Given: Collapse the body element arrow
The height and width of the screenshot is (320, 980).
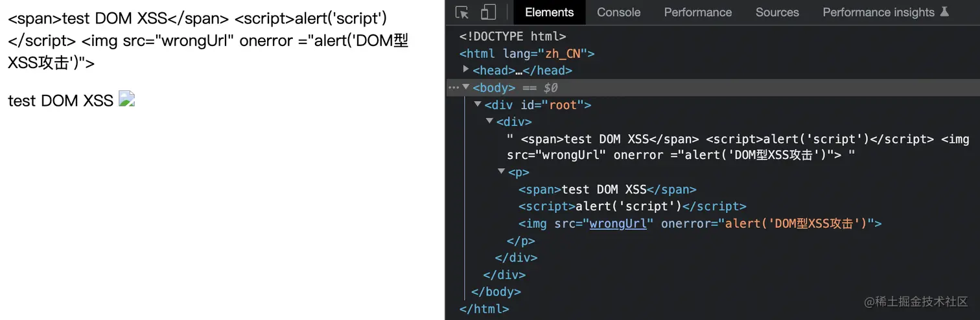Looking at the screenshot, I should 466,87.
